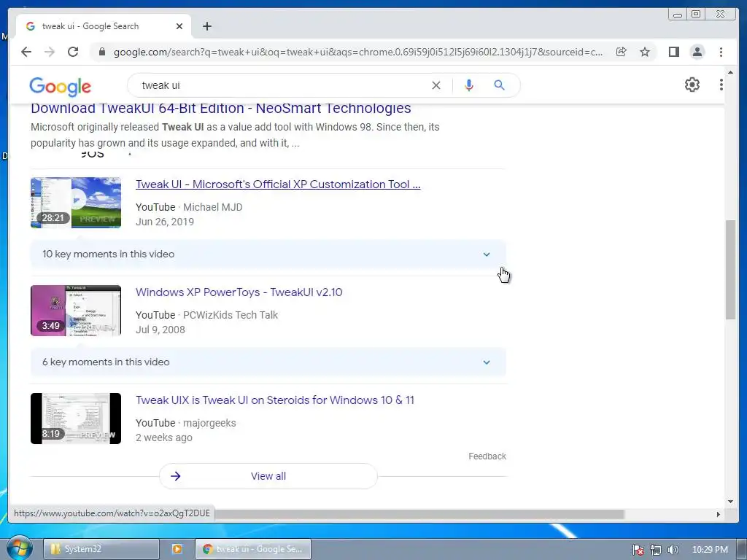747x560 pixels.
Task: Open Download TweakUI 64-Bit Edition result
Action: tap(220, 109)
